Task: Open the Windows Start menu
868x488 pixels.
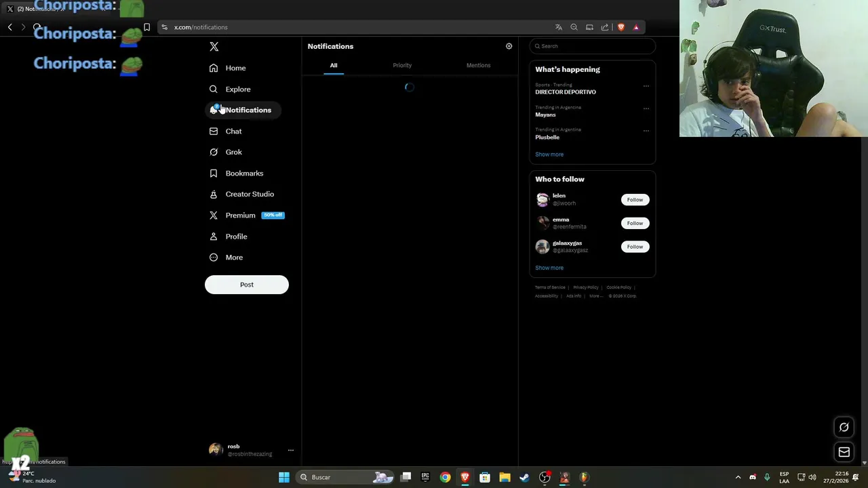Action: click(284, 477)
